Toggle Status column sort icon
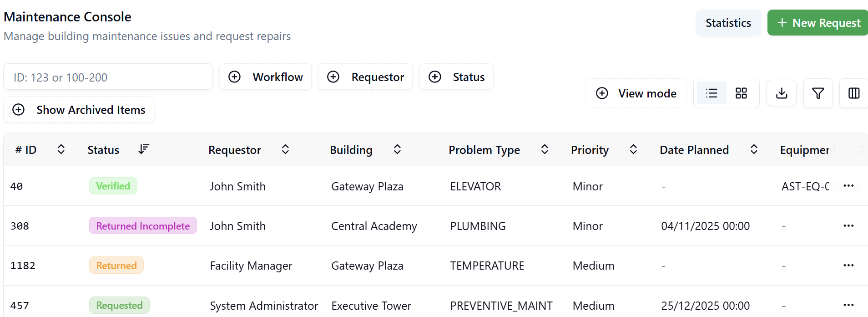Viewport: 868px width, 317px height. [x=144, y=149]
